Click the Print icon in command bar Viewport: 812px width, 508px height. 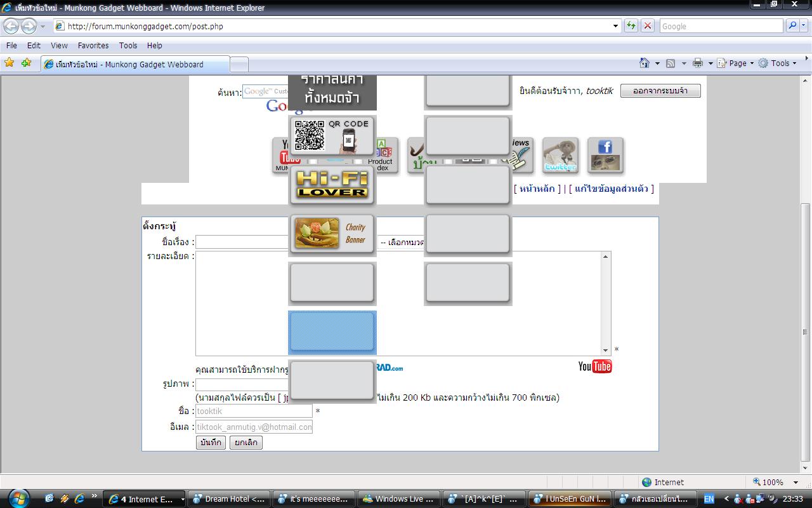698,63
